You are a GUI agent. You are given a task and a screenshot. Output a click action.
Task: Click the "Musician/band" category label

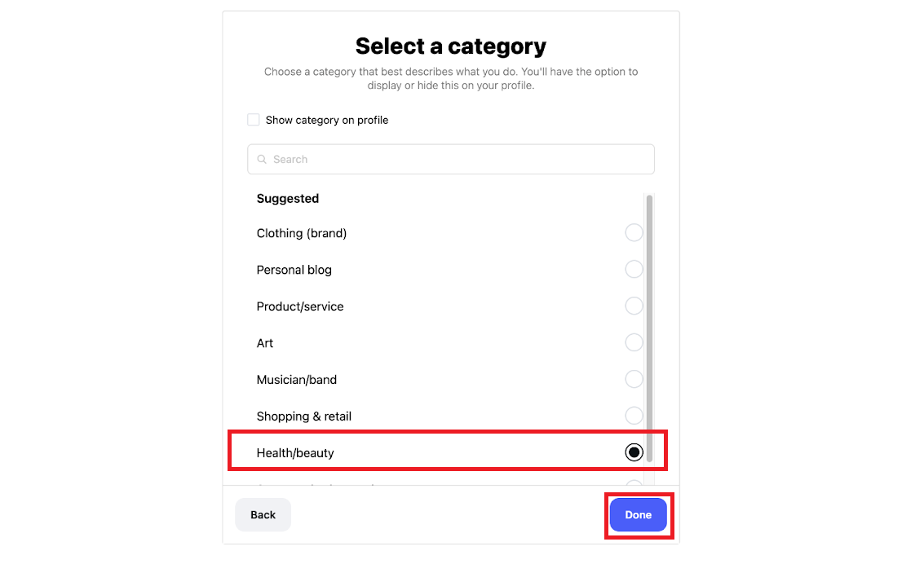(296, 380)
